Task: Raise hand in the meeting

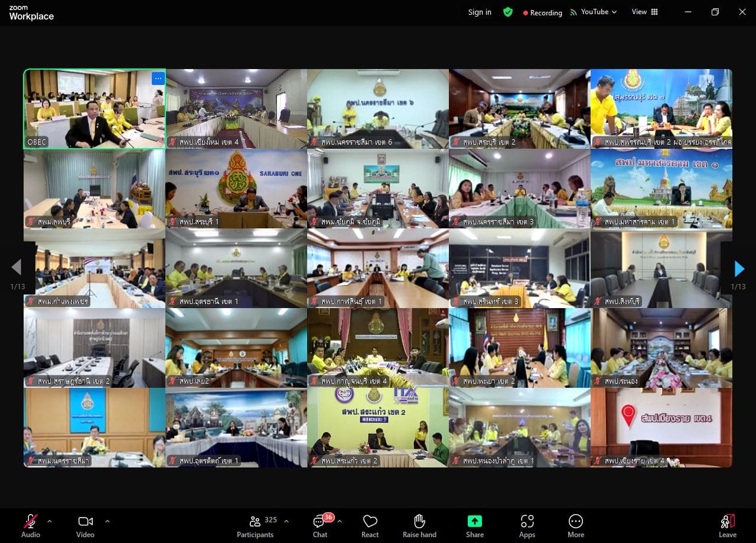Action: coord(419,525)
